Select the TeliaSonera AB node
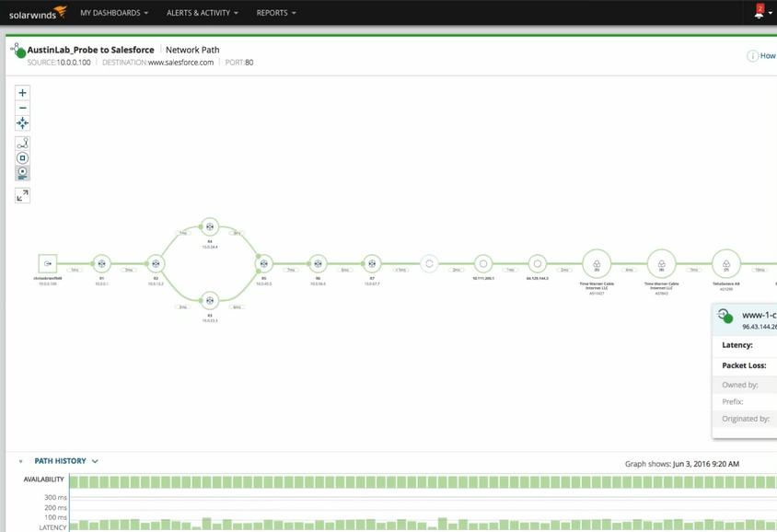Screen dimensions: 777x532 click(x=726, y=264)
